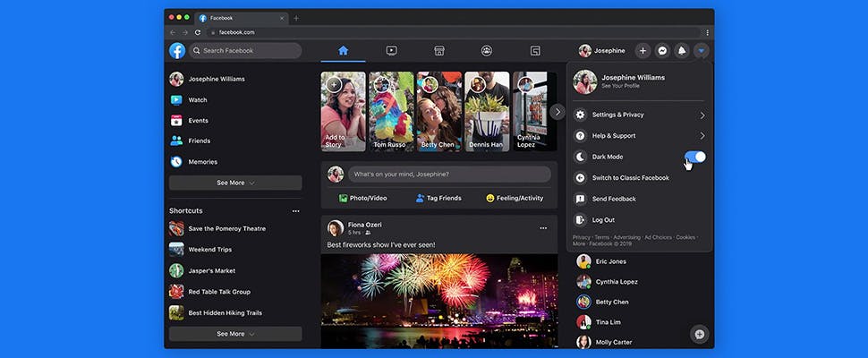This screenshot has width=868, height=358.
Task: Open a new browser tab
Action: coord(296,18)
